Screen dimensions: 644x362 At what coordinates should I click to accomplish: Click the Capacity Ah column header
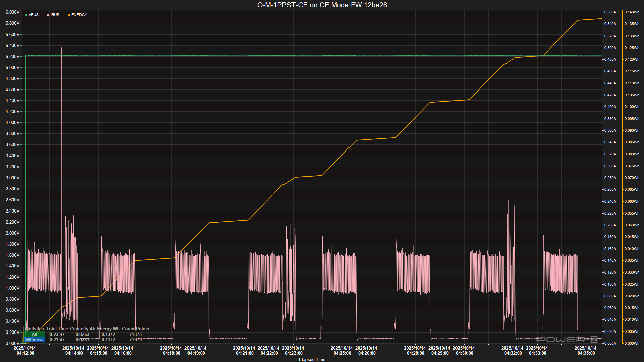coord(83,329)
